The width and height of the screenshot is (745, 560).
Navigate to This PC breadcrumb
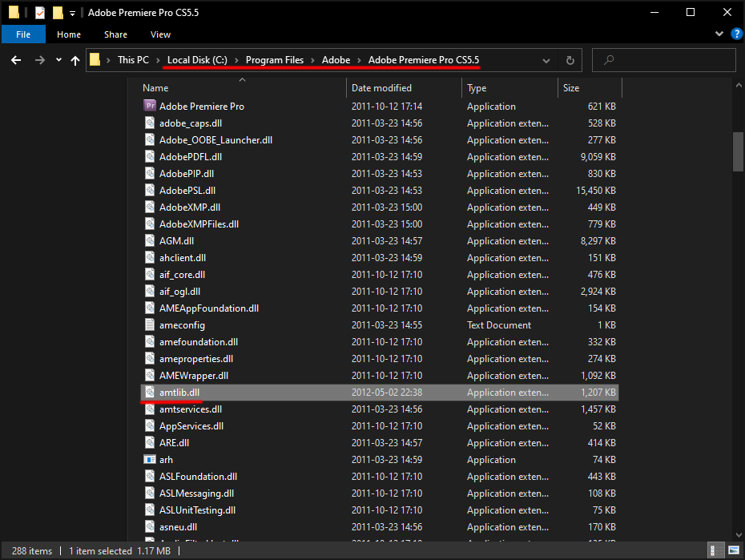(134, 60)
